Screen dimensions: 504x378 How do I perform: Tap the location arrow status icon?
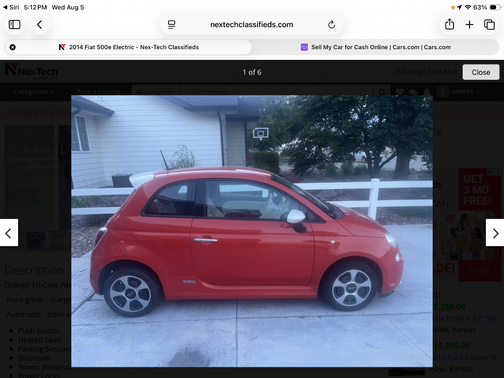(460, 7)
